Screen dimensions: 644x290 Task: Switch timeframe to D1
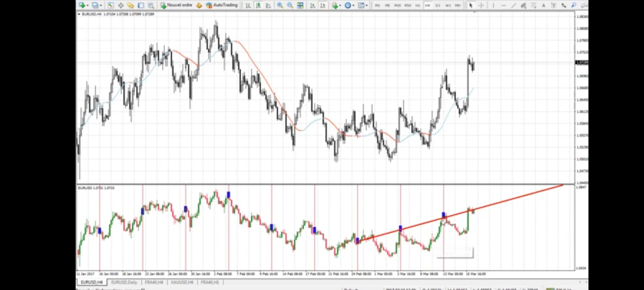438,5
